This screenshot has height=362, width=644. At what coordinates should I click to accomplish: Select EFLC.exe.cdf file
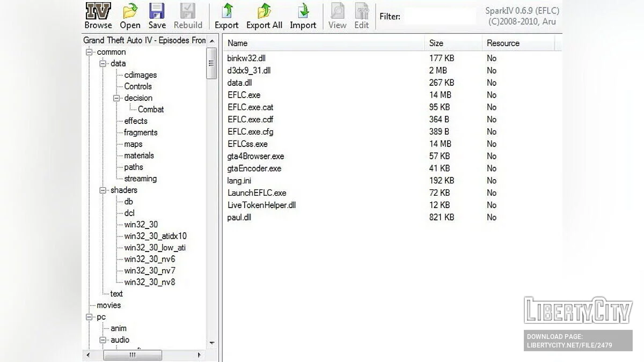click(x=250, y=120)
